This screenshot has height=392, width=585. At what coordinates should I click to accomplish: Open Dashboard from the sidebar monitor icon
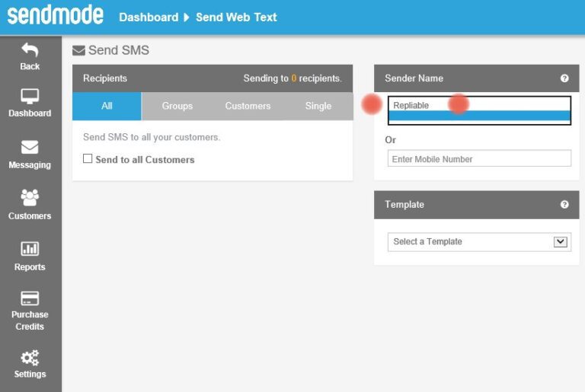(x=30, y=96)
